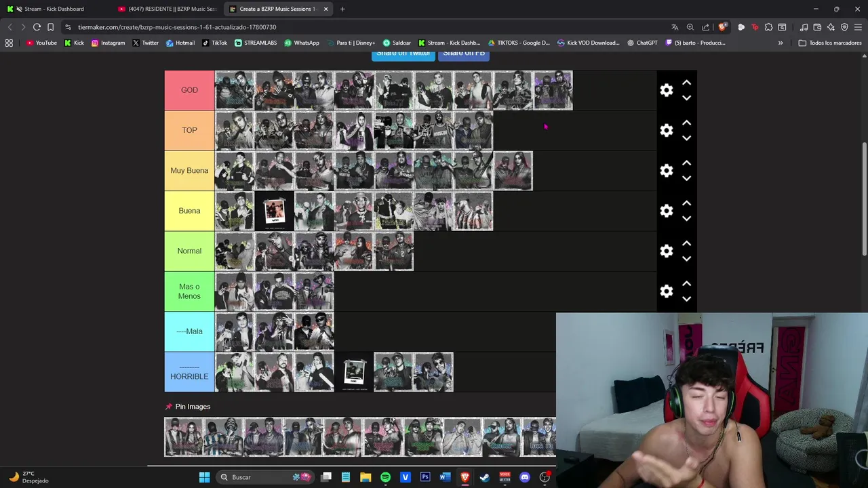The height and width of the screenshot is (488, 868).
Task: Move TOP tier row up
Action: pos(686,123)
